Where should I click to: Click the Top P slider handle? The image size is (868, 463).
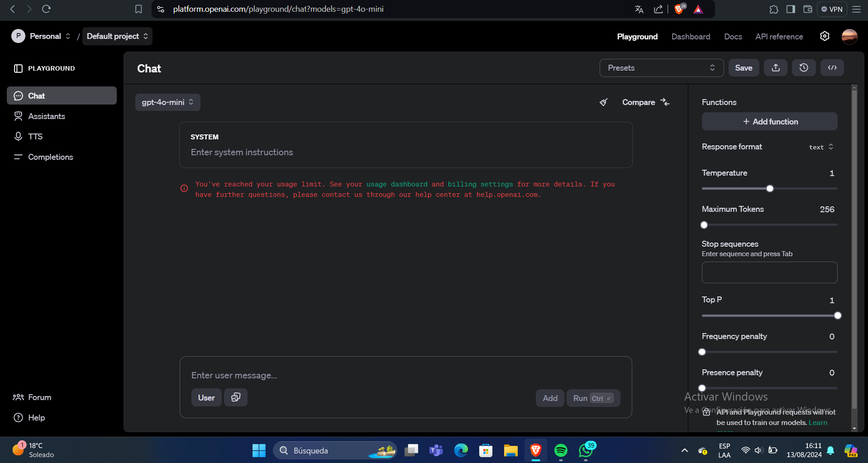[838, 315]
